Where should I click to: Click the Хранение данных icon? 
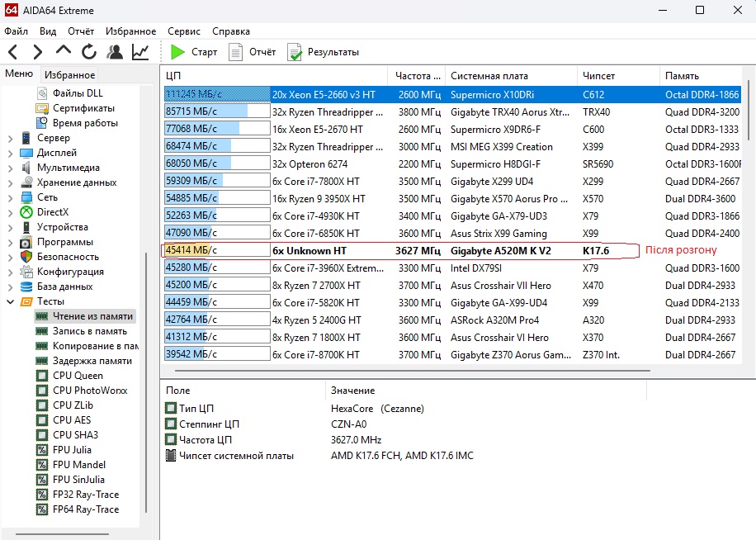point(26,182)
